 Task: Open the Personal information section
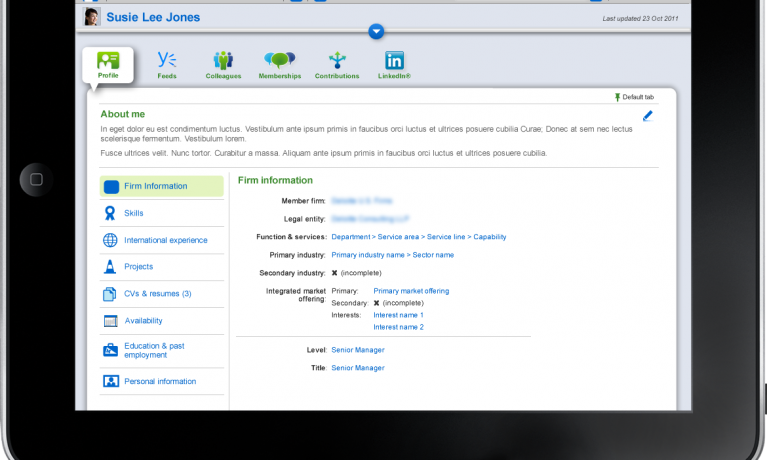pyautogui.click(x=161, y=381)
